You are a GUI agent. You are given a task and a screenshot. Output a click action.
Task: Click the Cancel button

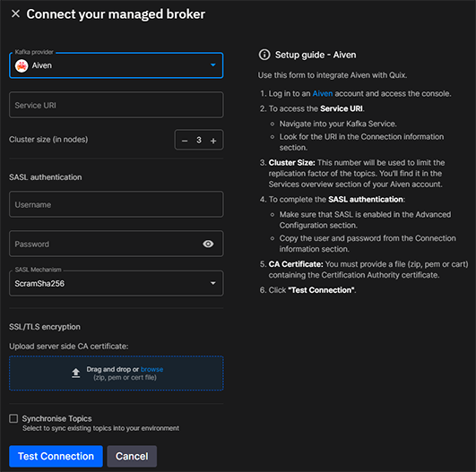pos(132,456)
